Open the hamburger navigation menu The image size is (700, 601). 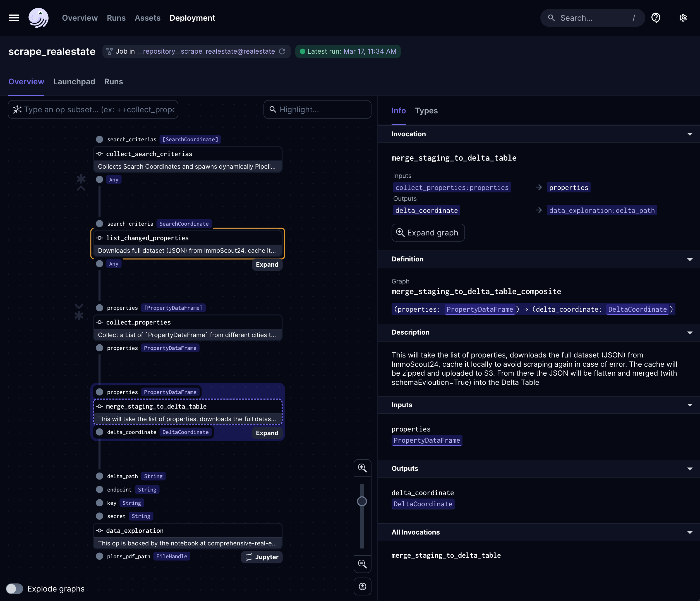[x=14, y=18]
